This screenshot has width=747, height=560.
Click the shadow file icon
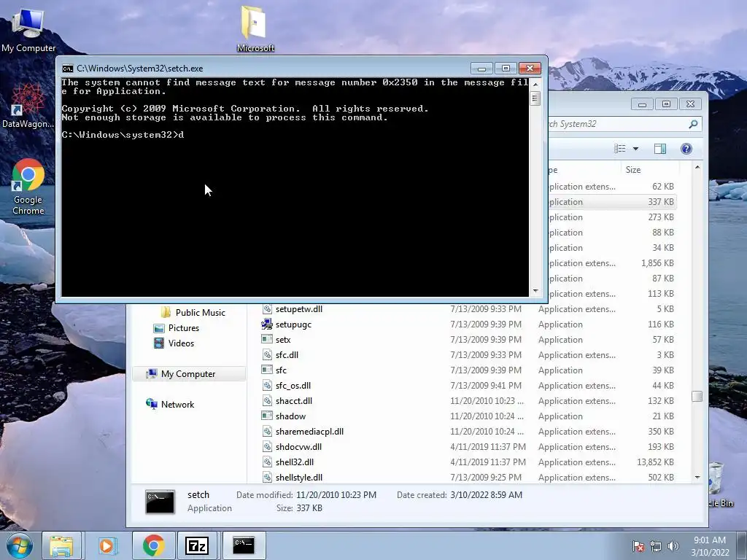[267, 416]
